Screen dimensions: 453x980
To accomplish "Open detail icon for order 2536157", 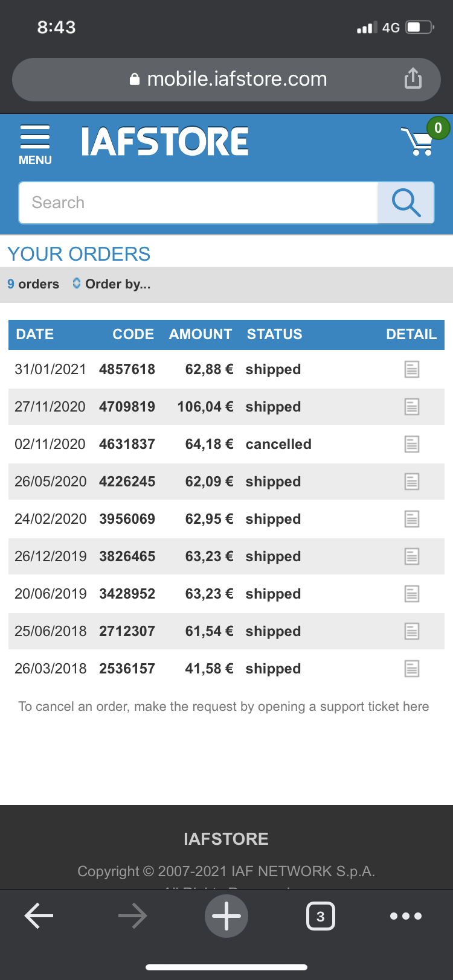I will [x=412, y=669].
